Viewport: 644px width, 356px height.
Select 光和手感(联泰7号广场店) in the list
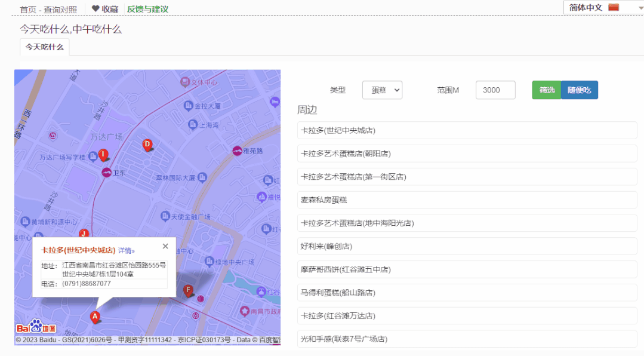pyautogui.click(x=467, y=339)
